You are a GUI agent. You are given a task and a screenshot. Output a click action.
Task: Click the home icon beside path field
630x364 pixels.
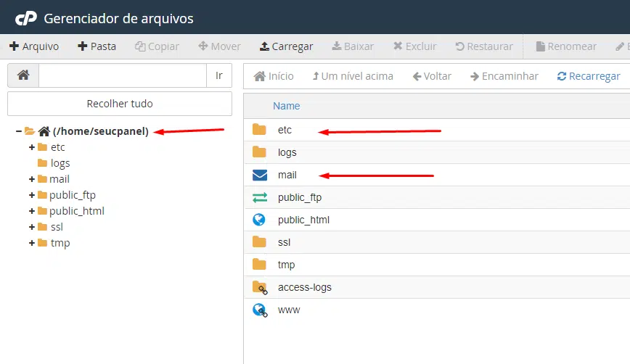23,75
